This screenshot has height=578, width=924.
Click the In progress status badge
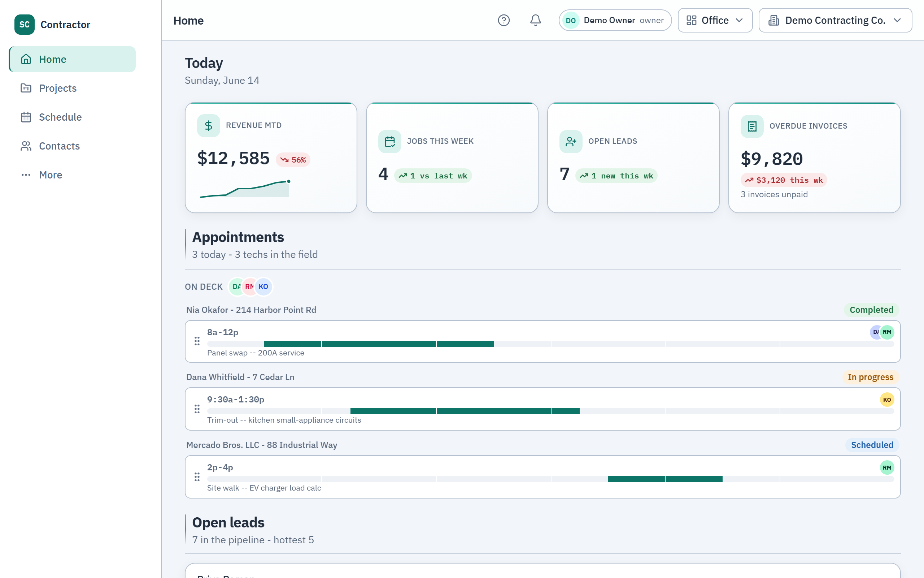[870, 377]
